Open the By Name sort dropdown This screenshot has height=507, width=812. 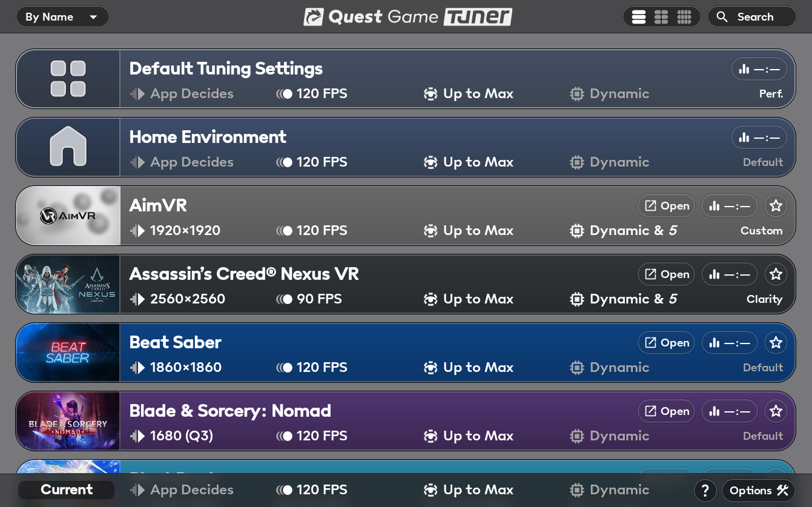(62, 17)
